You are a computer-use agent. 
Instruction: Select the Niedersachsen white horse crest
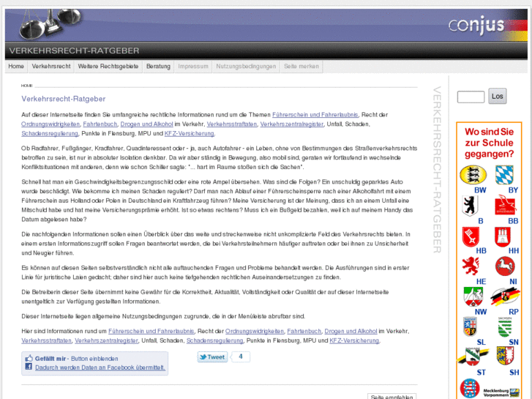505,266
